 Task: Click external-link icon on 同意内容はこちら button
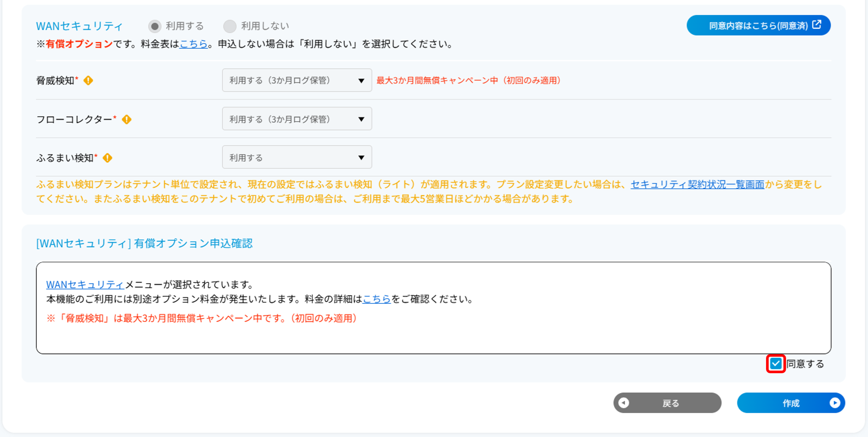(x=816, y=25)
